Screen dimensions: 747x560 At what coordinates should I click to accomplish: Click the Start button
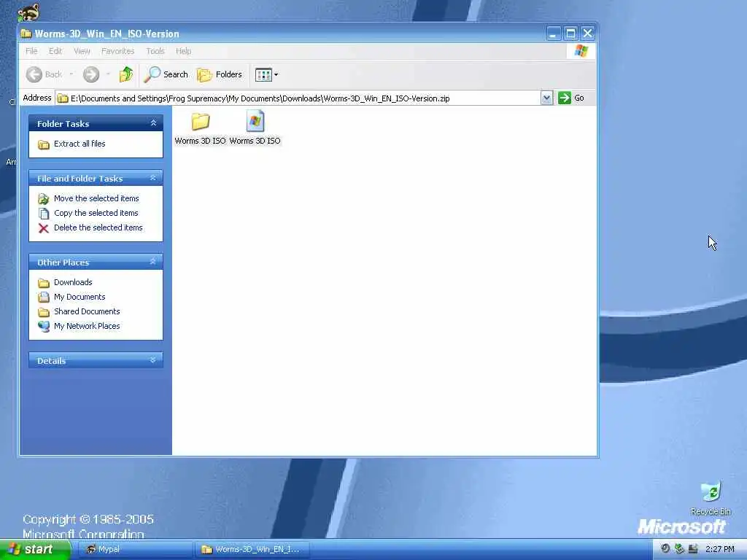tap(35, 550)
